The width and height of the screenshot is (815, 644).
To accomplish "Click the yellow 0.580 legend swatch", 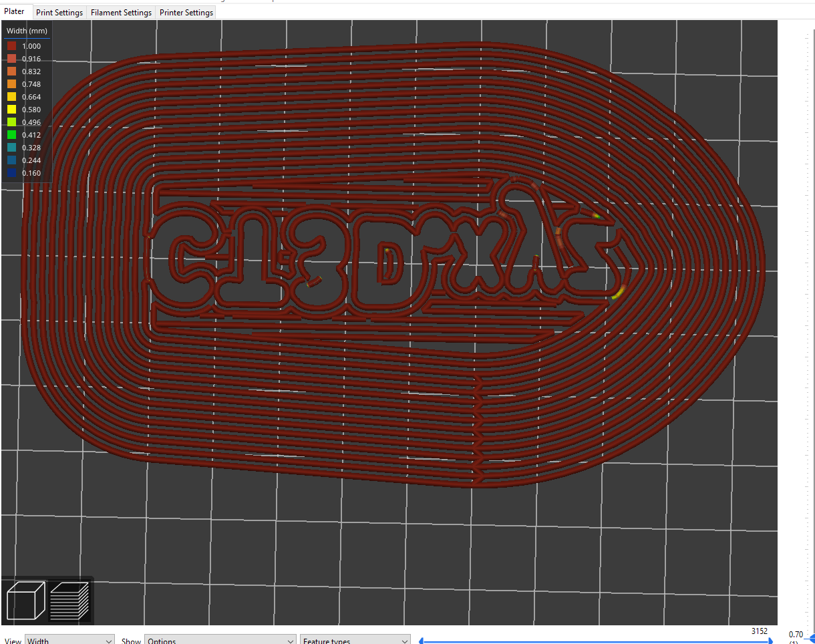I will pyautogui.click(x=12, y=110).
